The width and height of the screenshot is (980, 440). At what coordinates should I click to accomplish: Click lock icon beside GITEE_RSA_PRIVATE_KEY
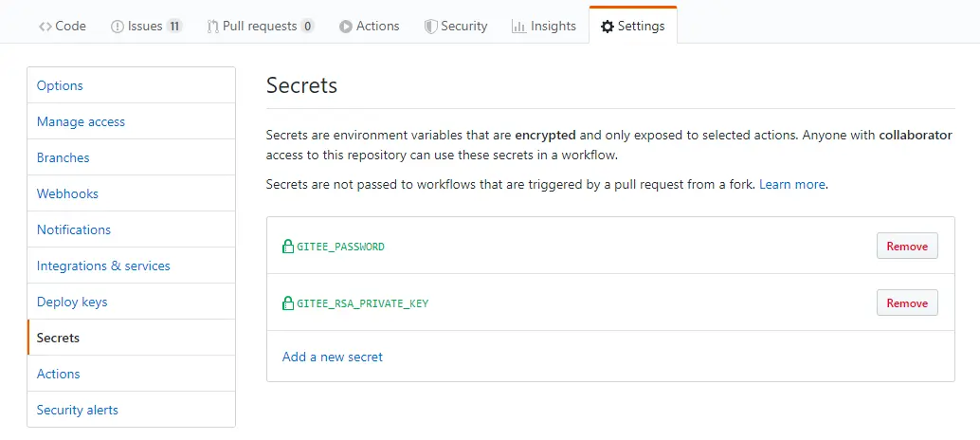[288, 303]
